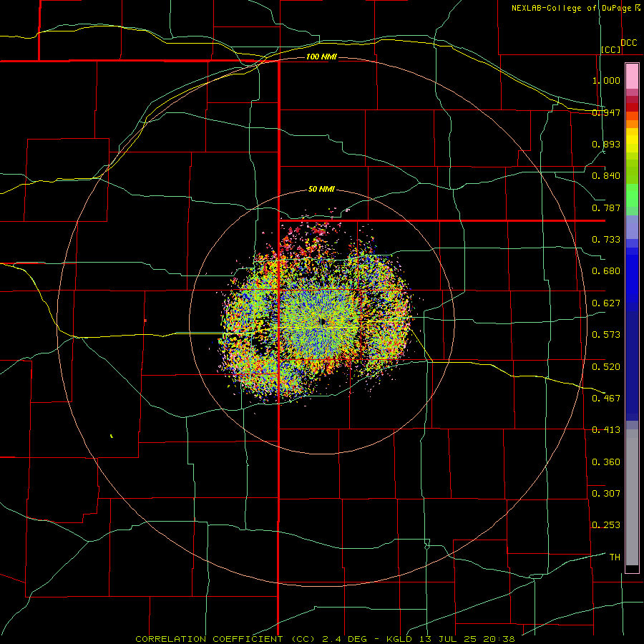This screenshot has height=644, width=644.
Task: Click the TH threshold label on the scale
Action: point(615,557)
